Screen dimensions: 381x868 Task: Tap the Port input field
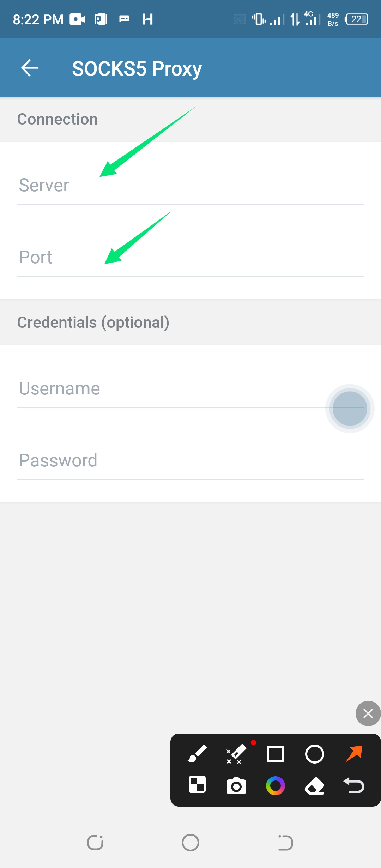coord(190,258)
